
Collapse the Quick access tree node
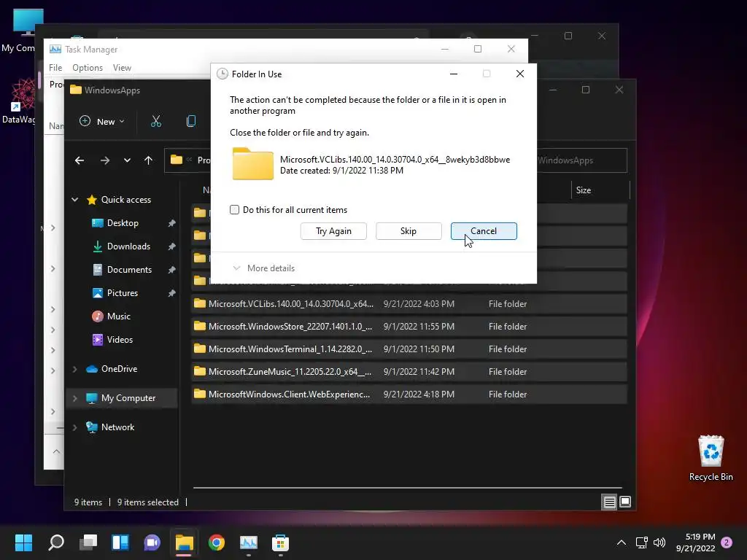75,200
